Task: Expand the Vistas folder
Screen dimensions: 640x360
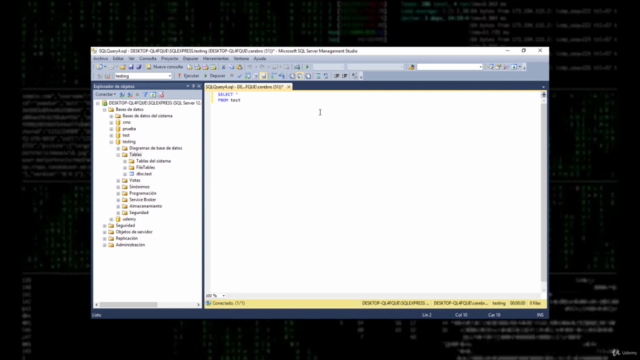Action: [118, 180]
